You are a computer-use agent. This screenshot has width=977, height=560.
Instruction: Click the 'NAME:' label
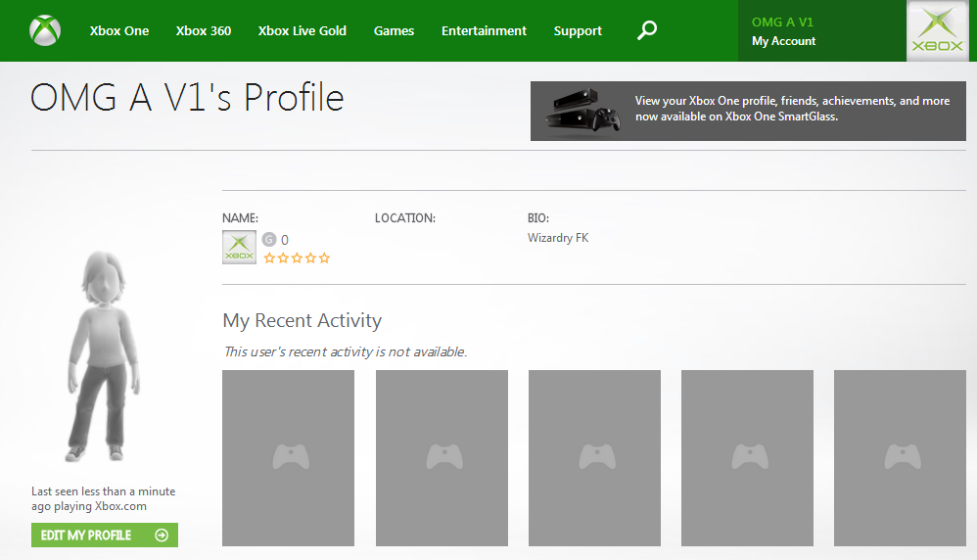(x=240, y=218)
